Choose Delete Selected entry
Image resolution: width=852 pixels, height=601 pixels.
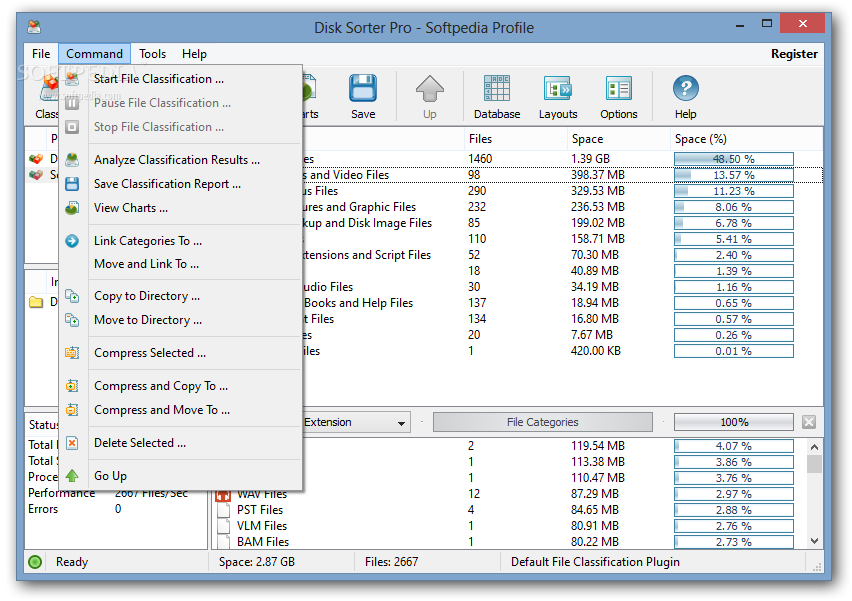tap(180, 443)
